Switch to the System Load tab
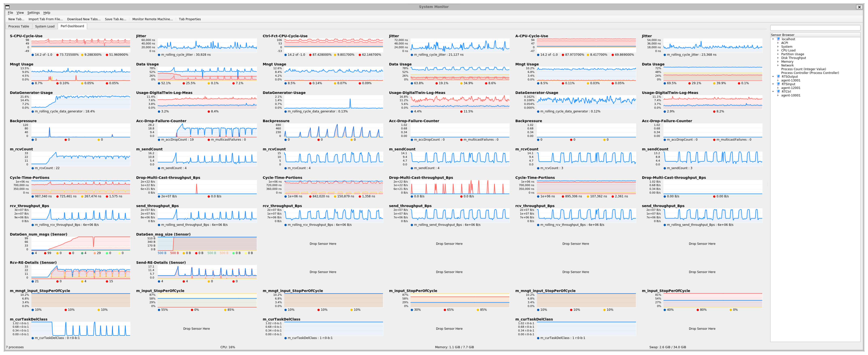Viewport: 868px width, 355px height. pos(45,26)
